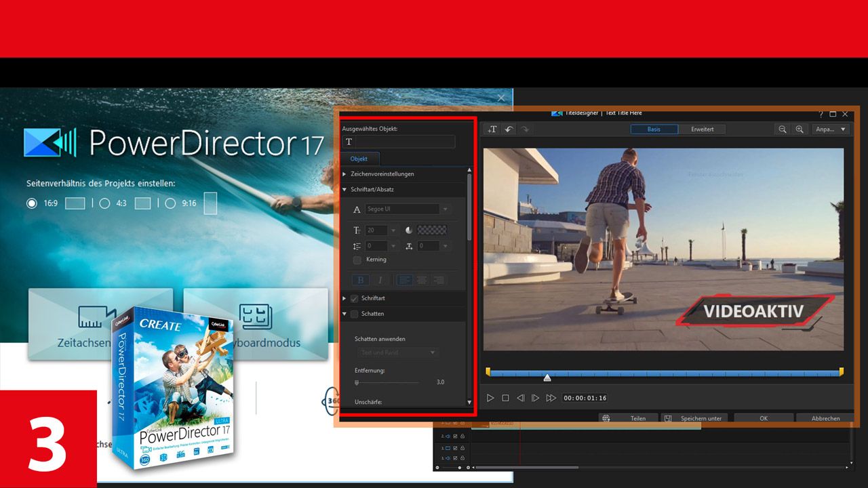Enable the Kerning checkbox
The image size is (868, 488).
tap(356, 260)
